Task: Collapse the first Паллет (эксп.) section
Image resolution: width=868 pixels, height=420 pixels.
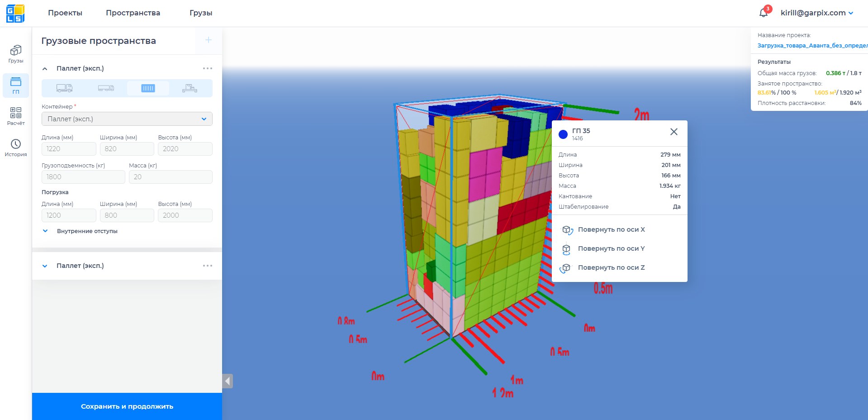Action: click(x=45, y=69)
